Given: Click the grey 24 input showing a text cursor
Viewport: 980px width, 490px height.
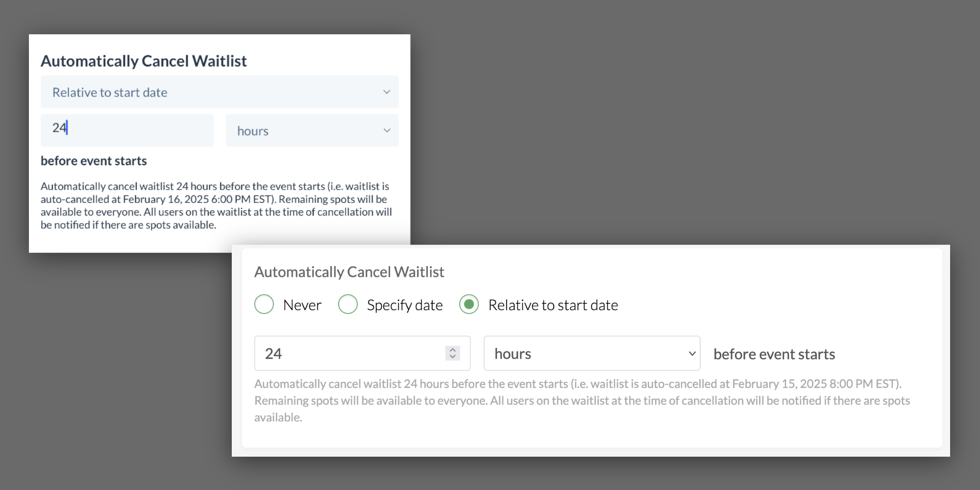Looking at the screenshot, I should tap(127, 130).
